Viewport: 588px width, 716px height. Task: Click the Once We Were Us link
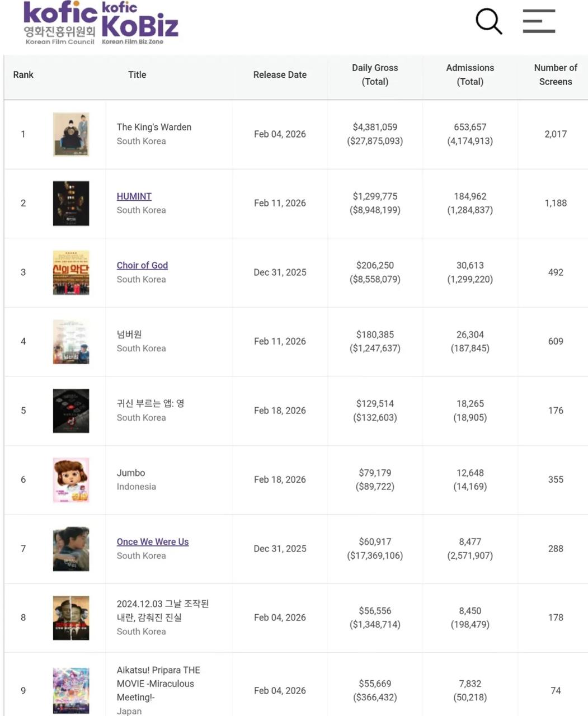(x=152, y=541)
